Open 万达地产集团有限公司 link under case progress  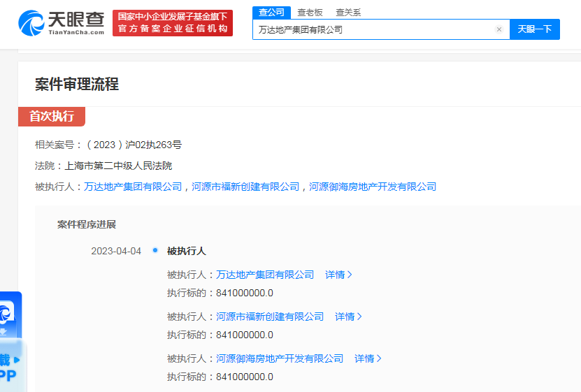(x=265, y=275)
